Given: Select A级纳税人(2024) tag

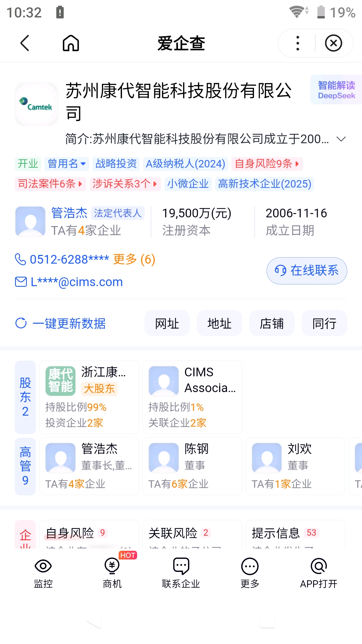Looking at the screenshot, I should (185, 164).
